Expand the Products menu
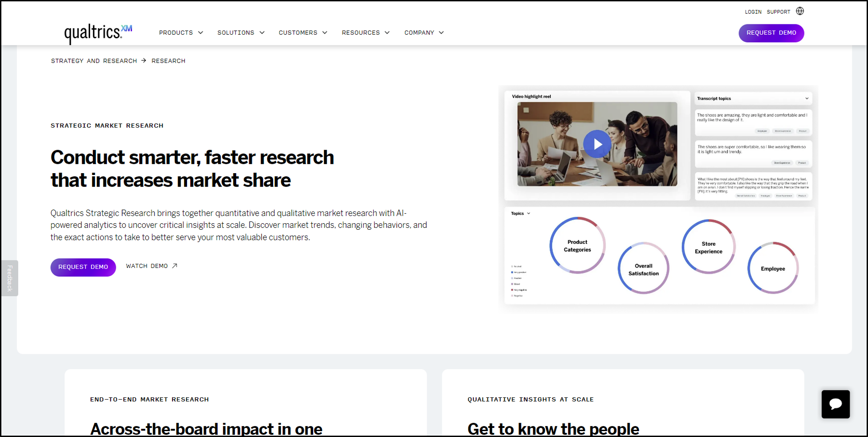 pyautogui.click(x=181, y=32)
